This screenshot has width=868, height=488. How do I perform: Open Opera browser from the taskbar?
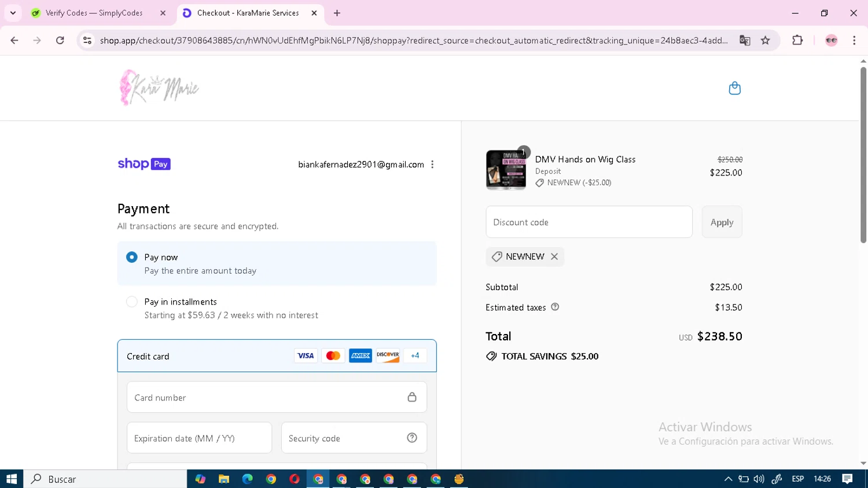[x=295, y=479]
